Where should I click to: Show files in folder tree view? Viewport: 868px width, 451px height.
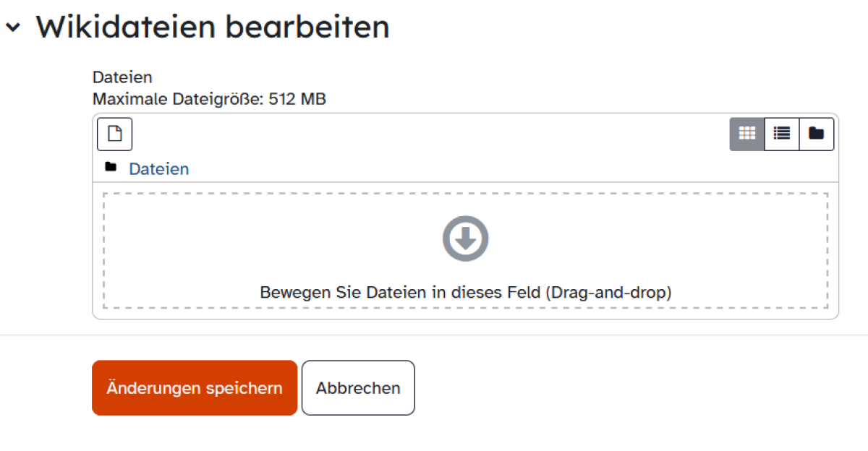tap(817, 134)
